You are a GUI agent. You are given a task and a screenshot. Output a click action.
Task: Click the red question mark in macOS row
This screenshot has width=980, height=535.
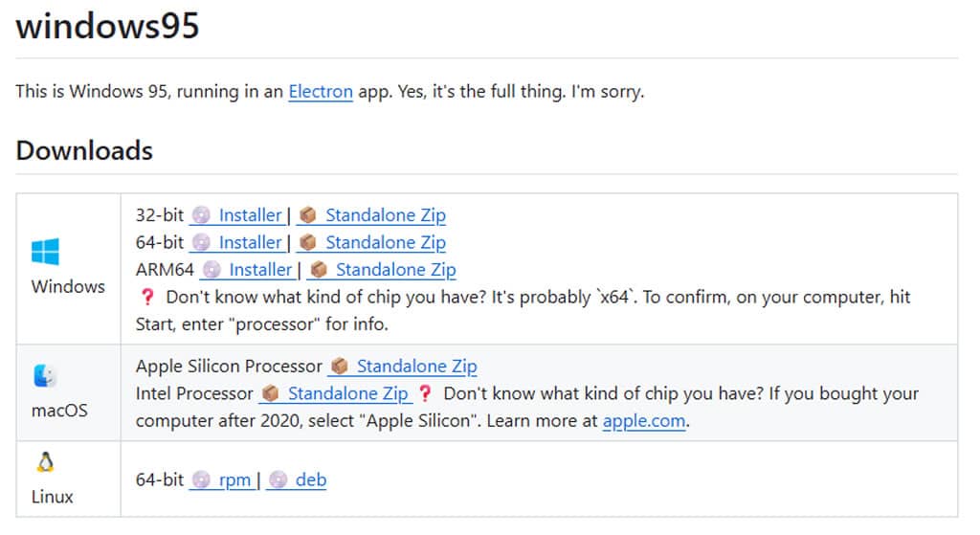pyautogui.click(x=425, y=393)
